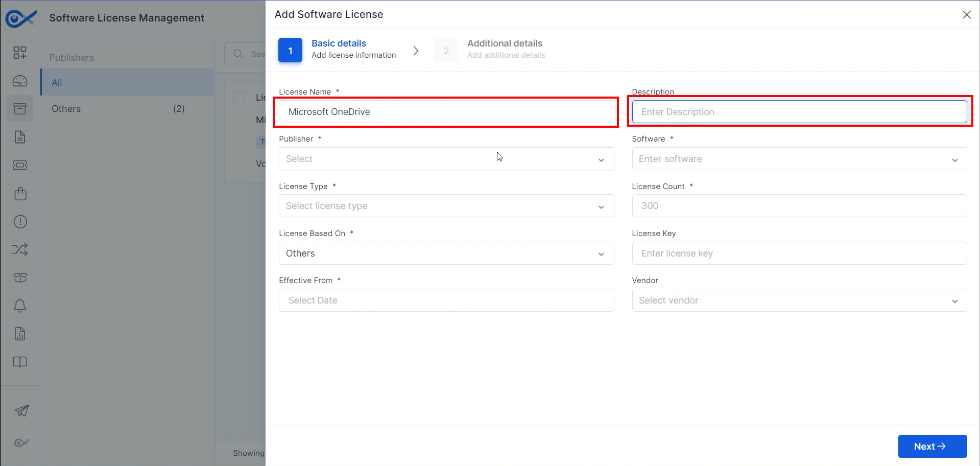
Task: Close the Add Software License panel
Action: click(966, 15)
